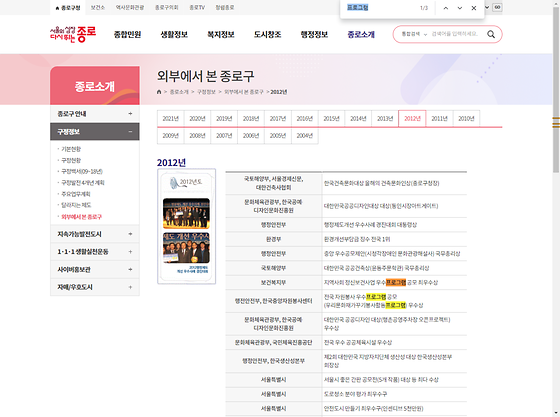Image resolution: width=560 pixels, height=417 pixels.
Task: Select the 2017년 year tab
Action: click(278, 119)
